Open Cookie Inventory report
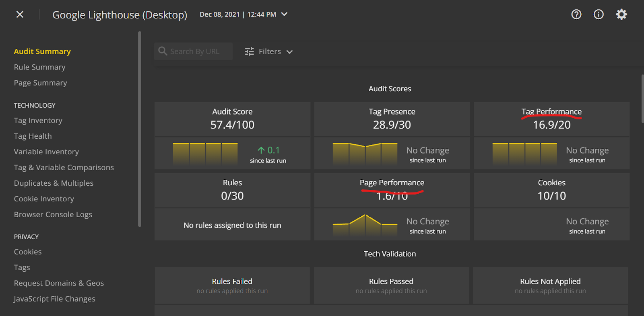 [44, 199]
